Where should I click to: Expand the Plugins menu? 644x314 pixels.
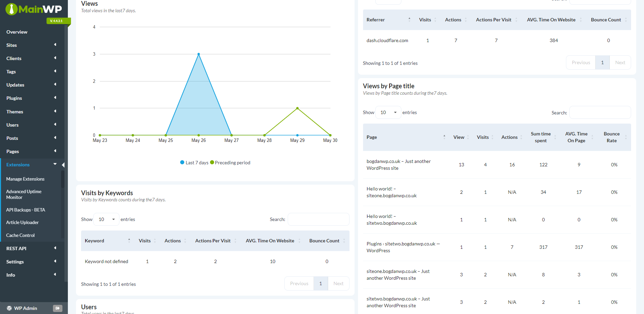pos(32,98)
